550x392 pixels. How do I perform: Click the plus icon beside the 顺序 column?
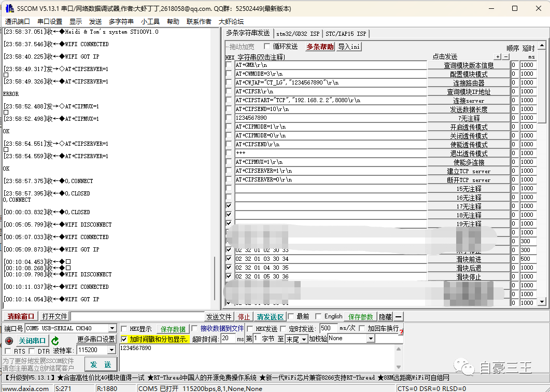(x=497, y=57)
